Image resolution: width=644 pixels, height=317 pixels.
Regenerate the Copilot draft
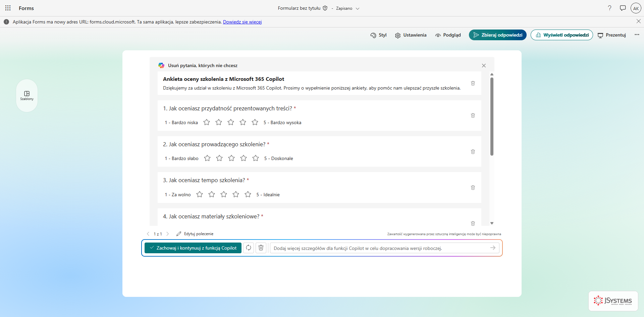[x=249, y=248]
